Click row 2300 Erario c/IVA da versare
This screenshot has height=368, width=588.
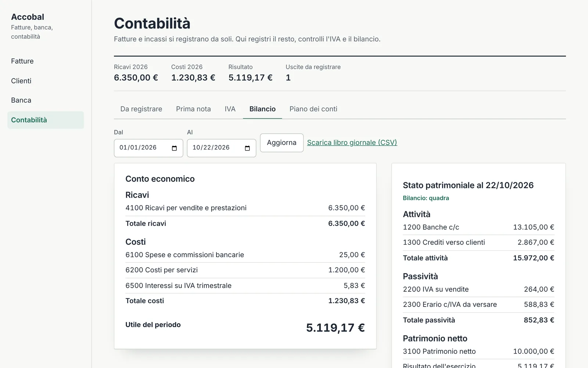point(478,305)
